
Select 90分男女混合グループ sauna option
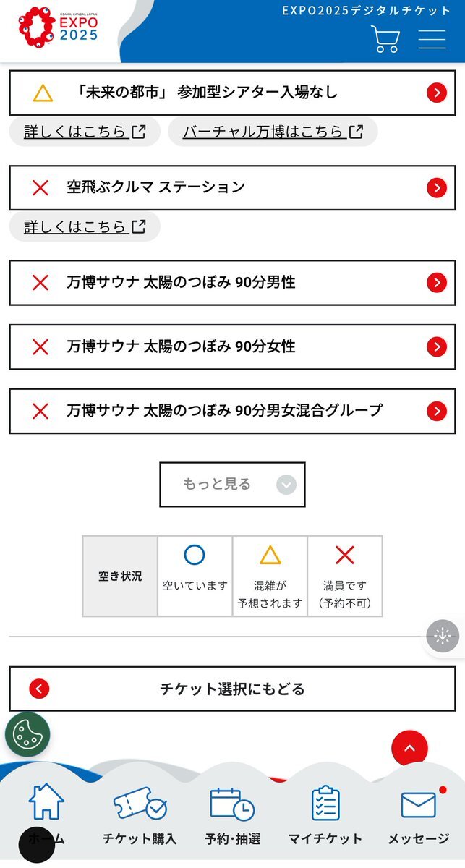(x=232, y=411)
